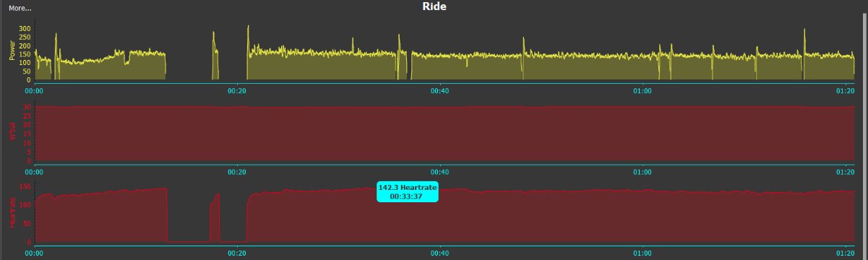Click the 30 tick on W'bal axis

(x=27, y=107)
